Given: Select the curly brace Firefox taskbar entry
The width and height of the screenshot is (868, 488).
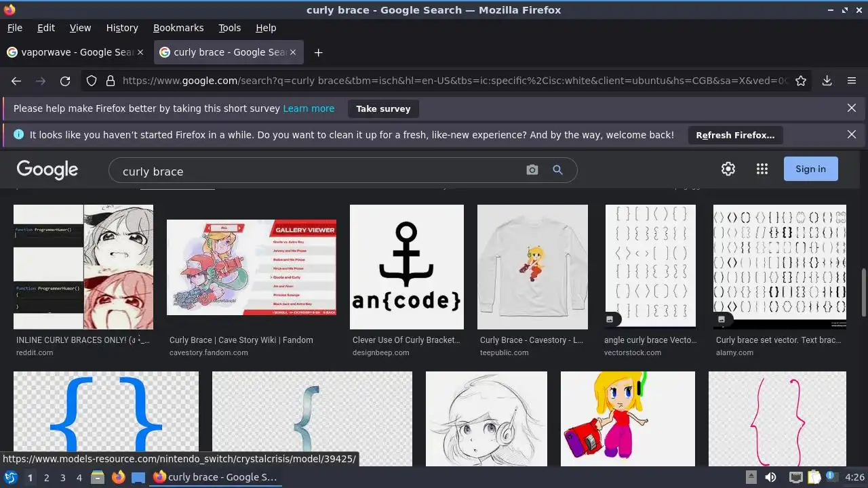Looking at the screenshot, I should tap(216, 477).
